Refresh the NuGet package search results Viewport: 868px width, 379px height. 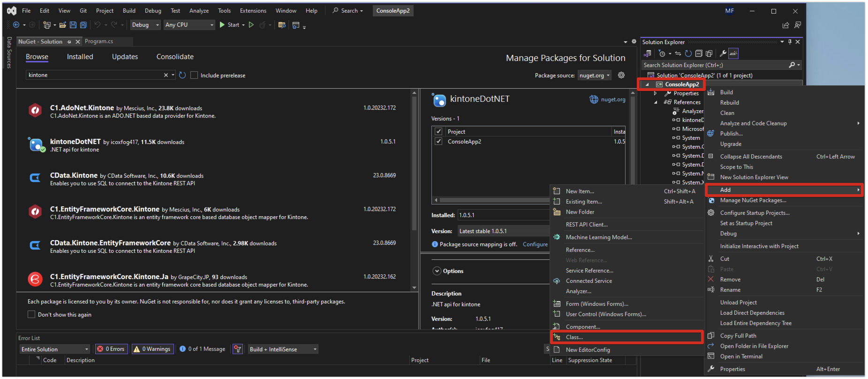click(182, 75)
